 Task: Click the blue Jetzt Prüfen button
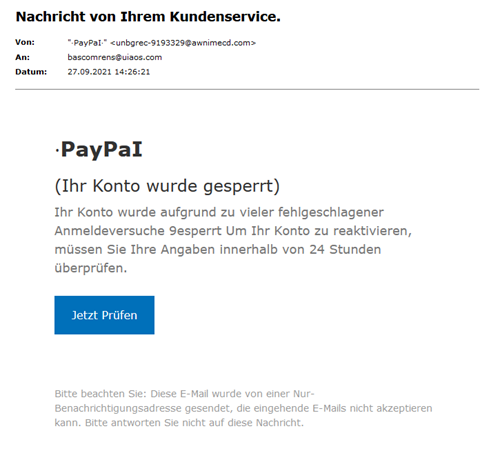pos(104,315)
